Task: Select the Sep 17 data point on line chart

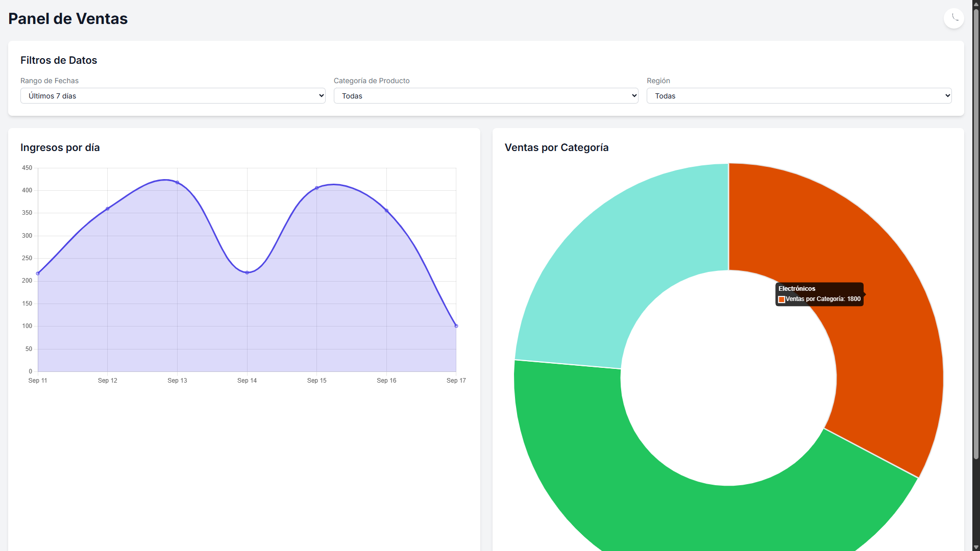Action: [x=456, y=325]
